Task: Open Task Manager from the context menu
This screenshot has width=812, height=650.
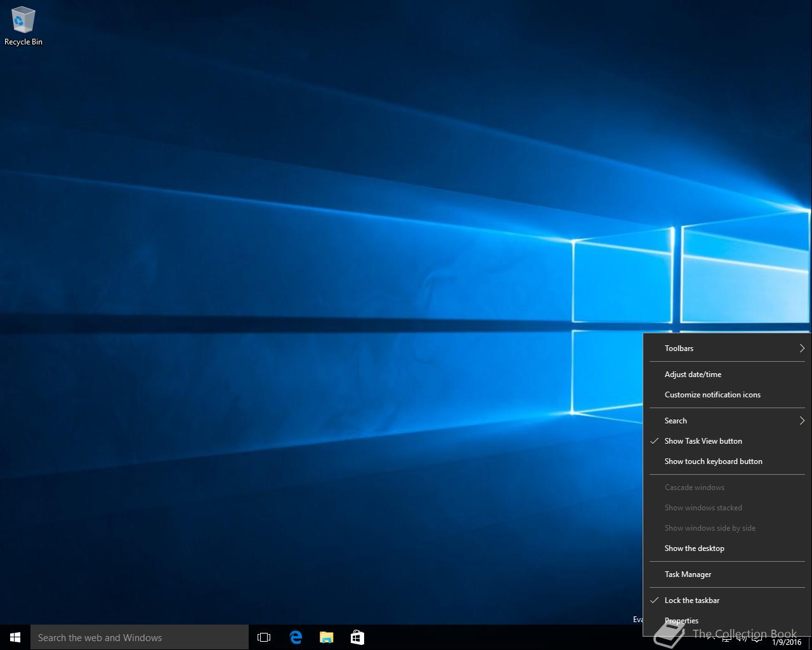Action: point(727,574)
